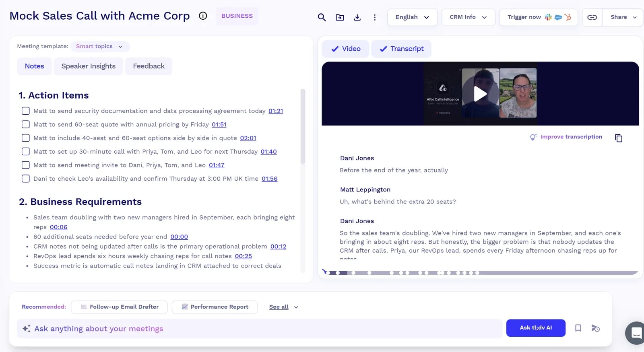Jump to timestamp 00:25
This screenshot has height=352, width=644.
[244, 256]
